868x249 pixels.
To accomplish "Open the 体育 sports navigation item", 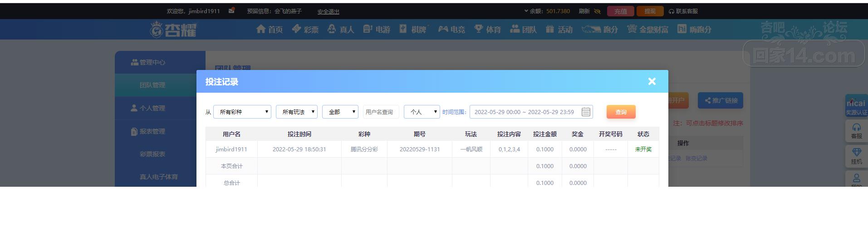I will 487,29.
